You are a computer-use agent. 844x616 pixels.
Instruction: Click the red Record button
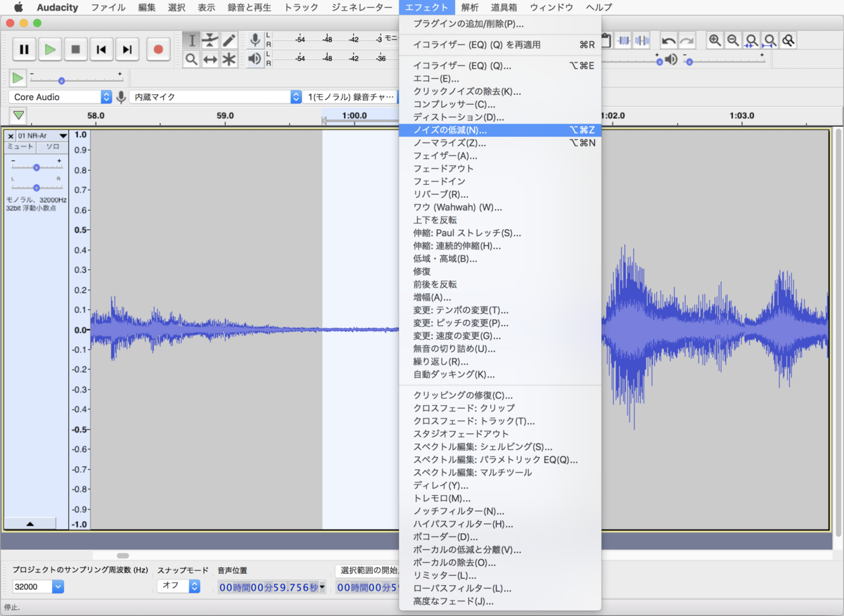coord(158,49)
